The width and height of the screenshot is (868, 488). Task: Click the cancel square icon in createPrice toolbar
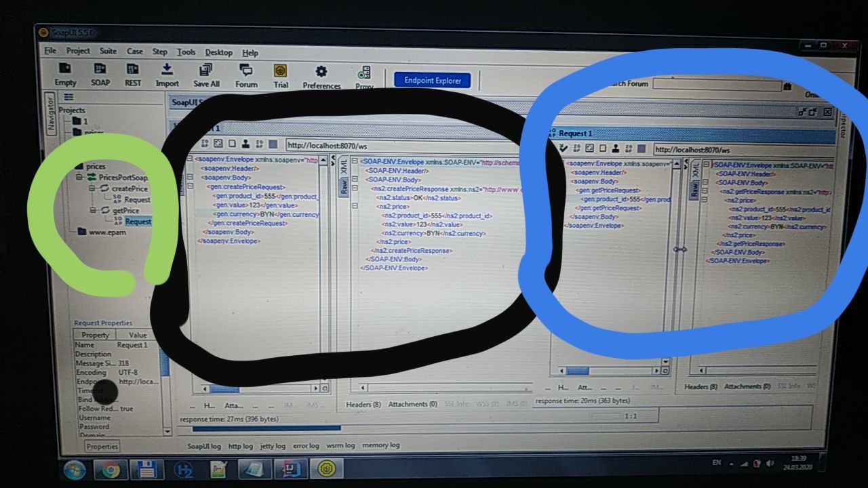pos(272,144)
